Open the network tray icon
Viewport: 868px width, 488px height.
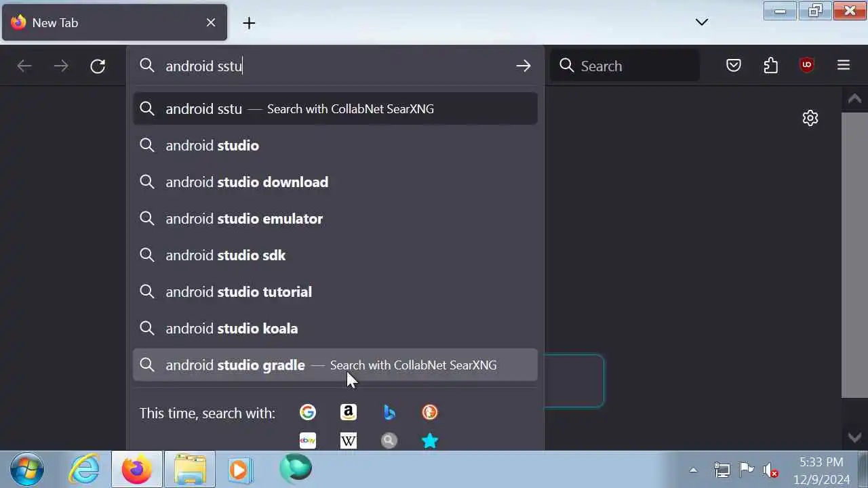(x=722, y=470)
